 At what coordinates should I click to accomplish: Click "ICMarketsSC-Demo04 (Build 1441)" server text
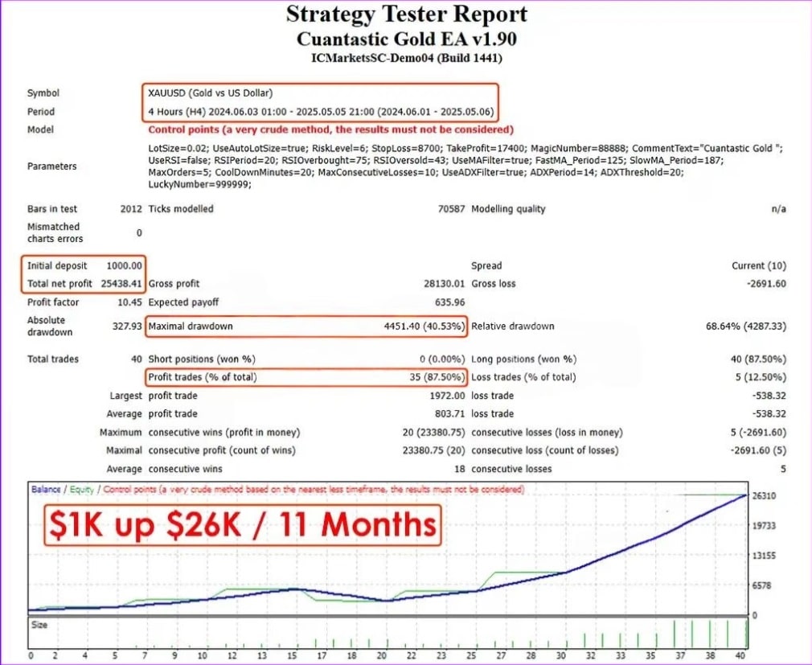pos(407,58)
